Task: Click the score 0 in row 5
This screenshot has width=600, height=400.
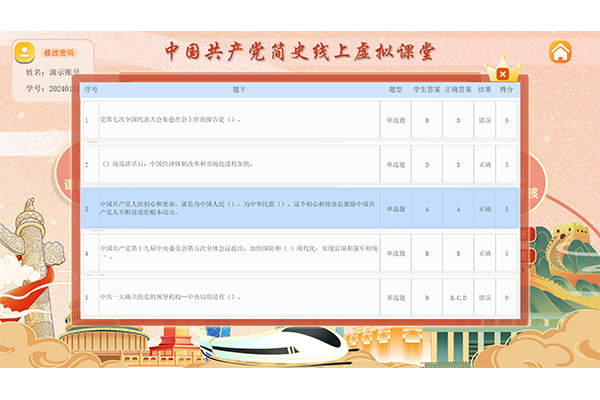Action: pyautogui.click(x=507, y=297)
